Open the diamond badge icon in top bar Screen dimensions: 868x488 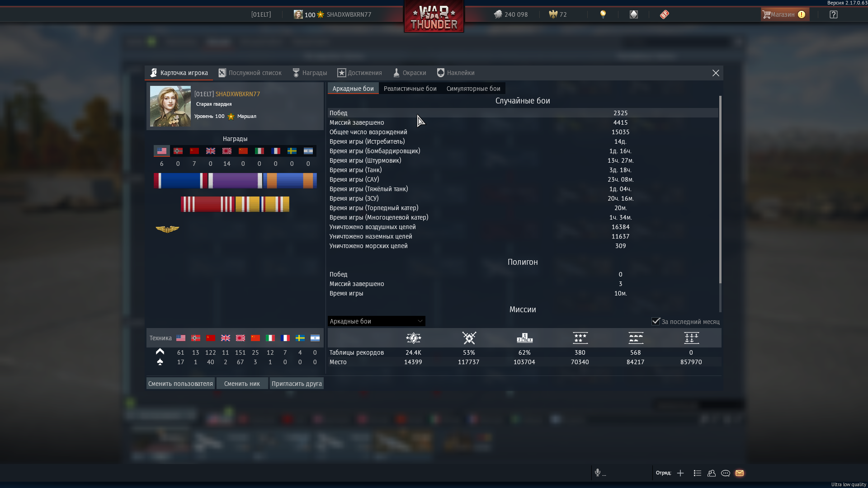pos(633,14)
